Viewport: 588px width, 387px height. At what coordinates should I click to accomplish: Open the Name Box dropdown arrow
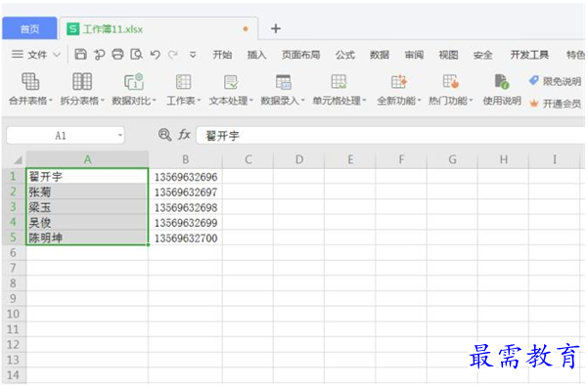tap(120, 135)
